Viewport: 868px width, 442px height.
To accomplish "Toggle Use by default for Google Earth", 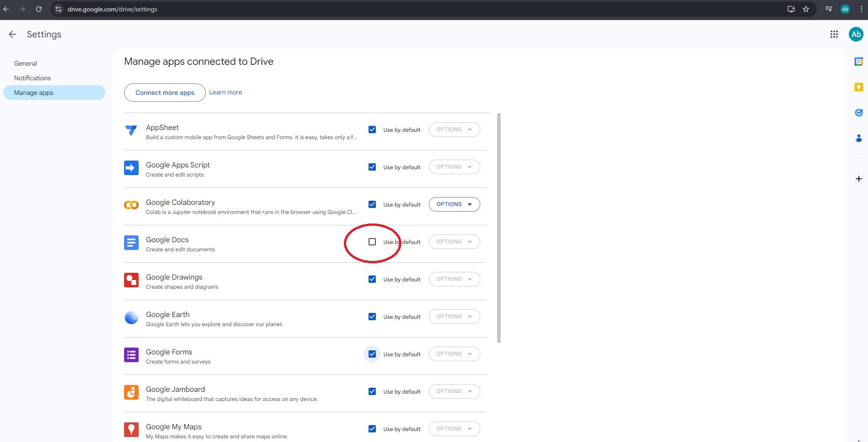I will tap(372, 317).
